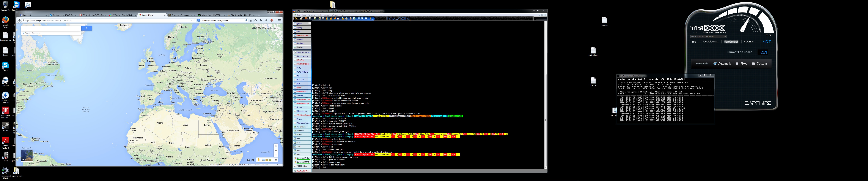
Task: Open the mIRC Favorites menu
Action: point(311,15)
